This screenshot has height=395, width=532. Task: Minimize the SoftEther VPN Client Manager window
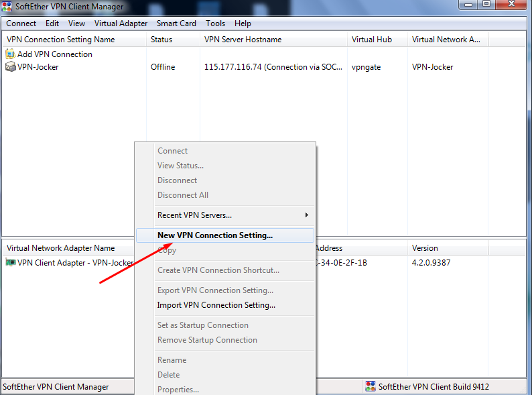click(x=468, y=5)
